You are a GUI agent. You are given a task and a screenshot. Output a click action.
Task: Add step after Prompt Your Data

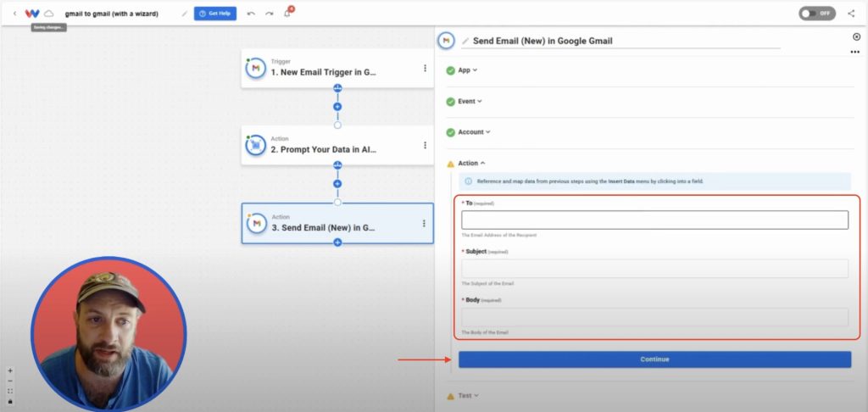point(337,184)
